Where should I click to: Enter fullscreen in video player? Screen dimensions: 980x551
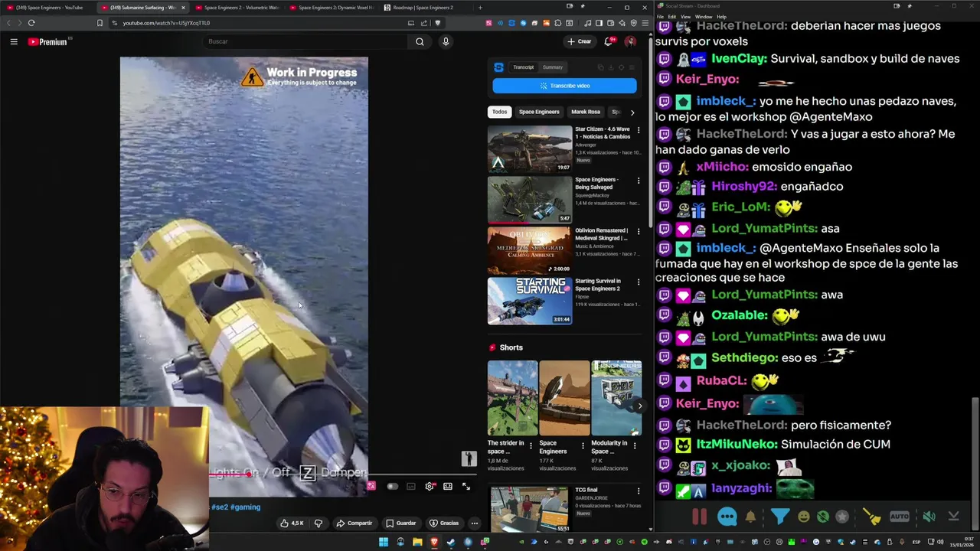point(465,486)
